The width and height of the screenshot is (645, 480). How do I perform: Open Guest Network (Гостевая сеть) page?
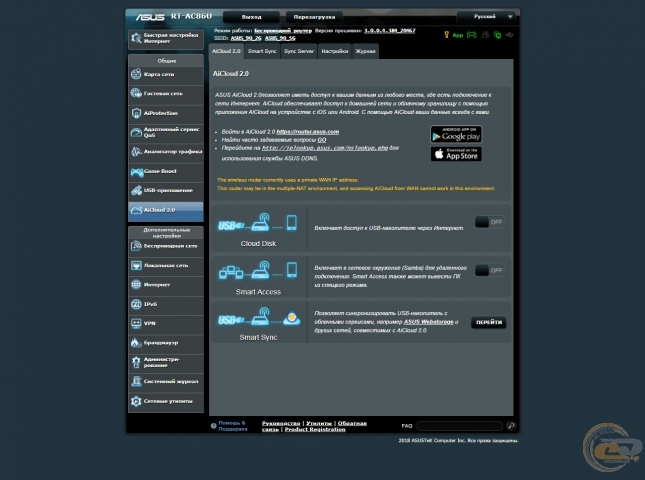(165, 94)
